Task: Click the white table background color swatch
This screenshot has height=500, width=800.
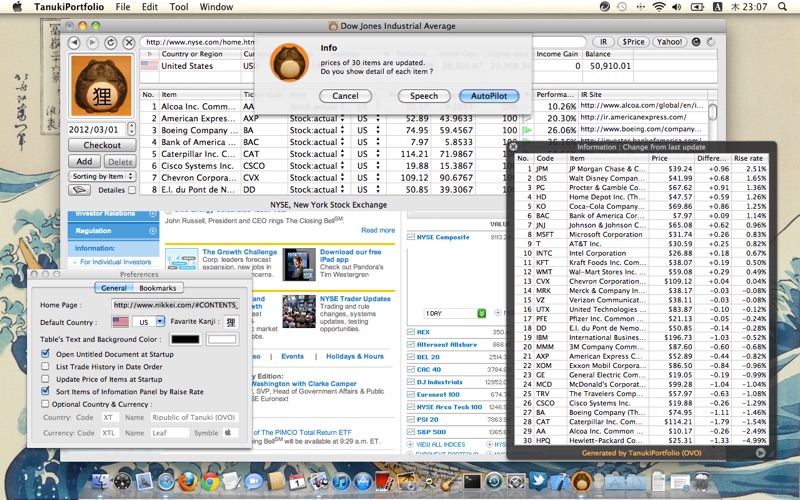Action: 222,339
